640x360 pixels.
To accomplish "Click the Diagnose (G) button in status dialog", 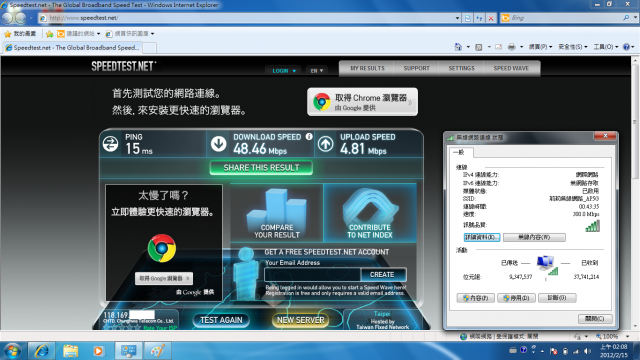I will coord(557,298).
